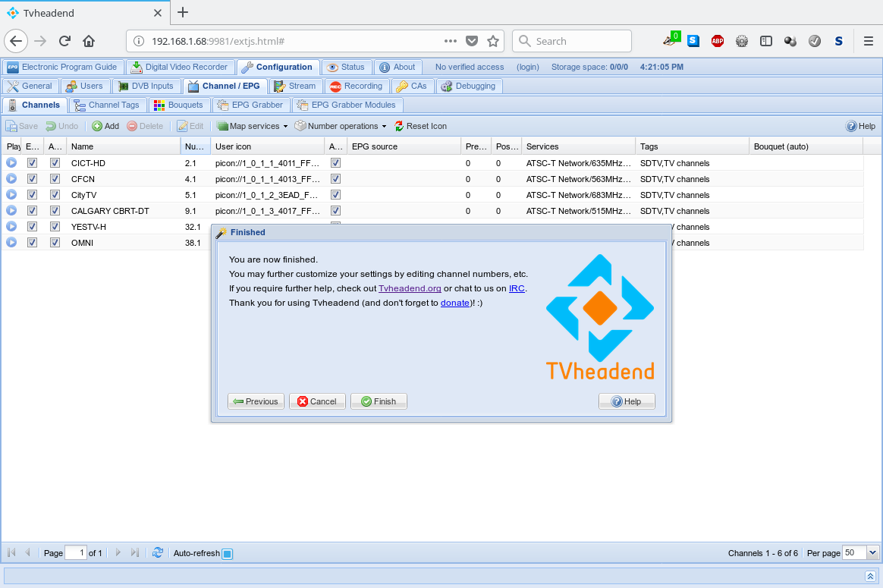Switch to the EPG Grabber tab

[250, 105]
